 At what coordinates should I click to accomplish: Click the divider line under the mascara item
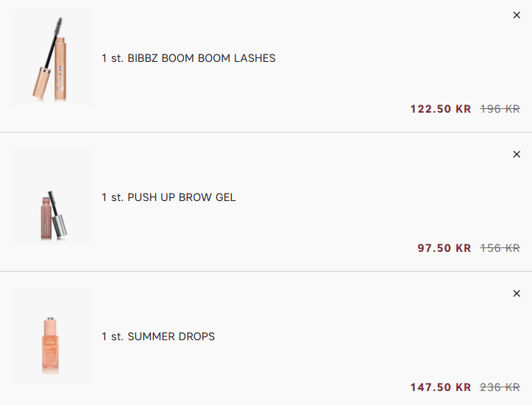pyautogui.click(x=266, y=132)
